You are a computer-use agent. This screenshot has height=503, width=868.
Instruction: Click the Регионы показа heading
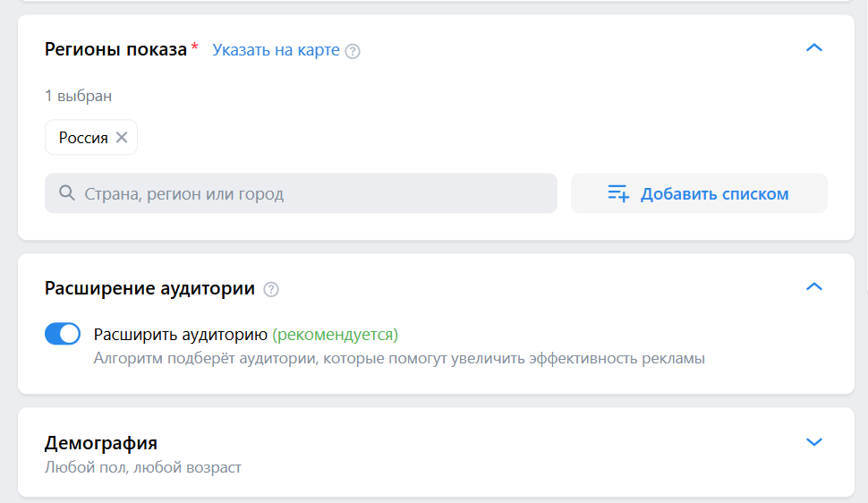coord(115,49)
